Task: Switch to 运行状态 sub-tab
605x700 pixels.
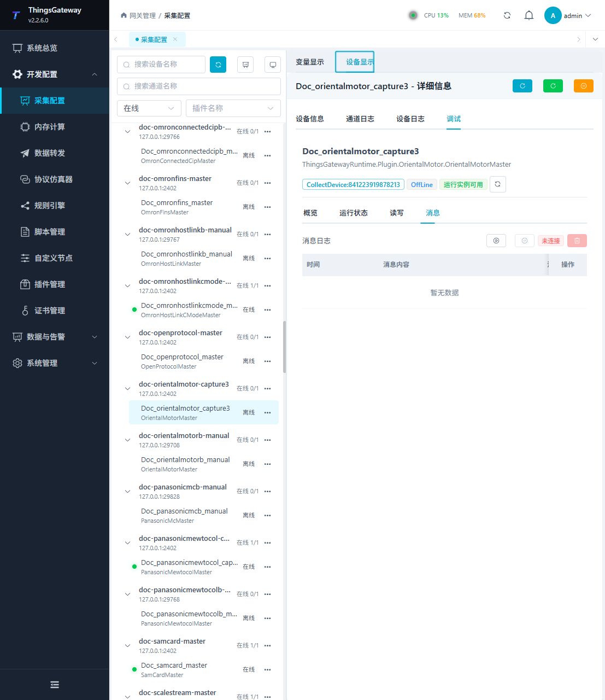Action: coord(354,213)
